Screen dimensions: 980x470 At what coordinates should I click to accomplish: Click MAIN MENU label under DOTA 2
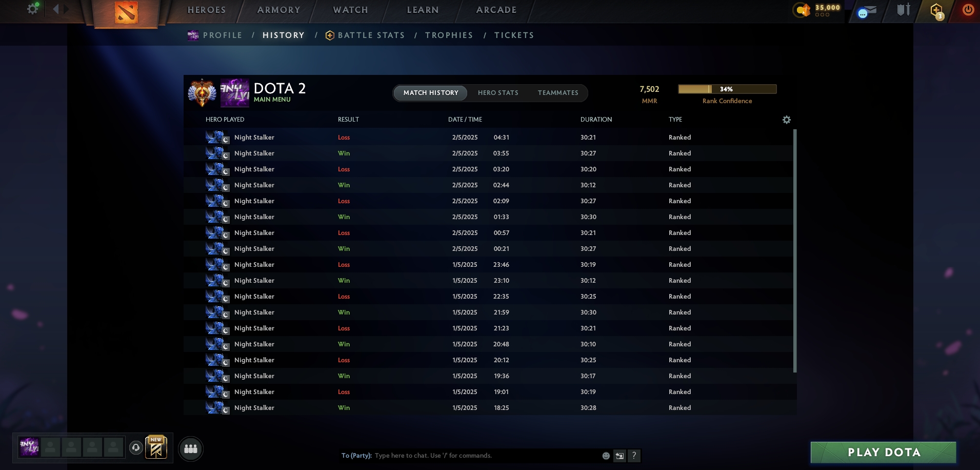[272, 100]
